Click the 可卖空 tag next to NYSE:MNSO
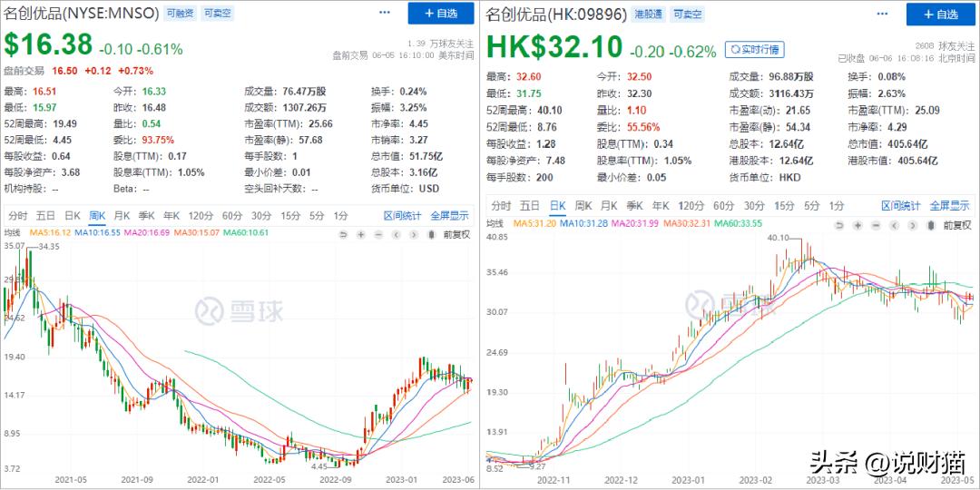 click(x=218, y=13)
